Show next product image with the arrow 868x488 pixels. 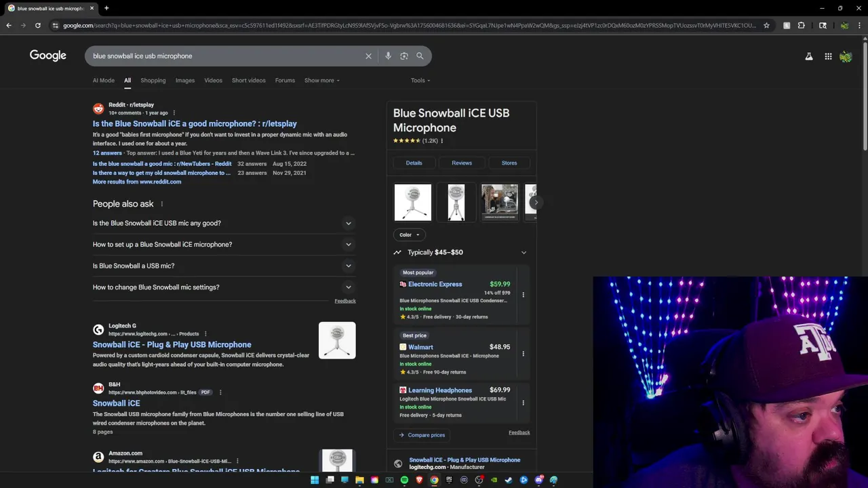pos(536,202)
